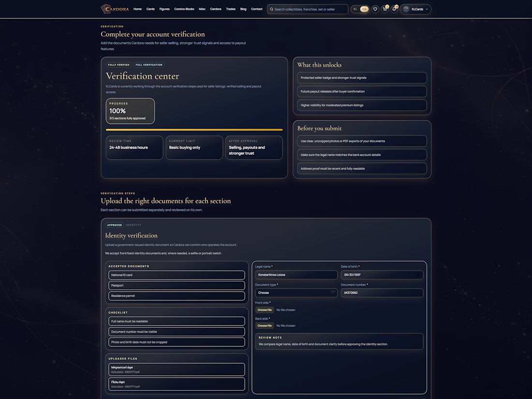The width and height of the screenshot is (532, 399).
Task: Open the Cards menu
Action: [150, 9]
